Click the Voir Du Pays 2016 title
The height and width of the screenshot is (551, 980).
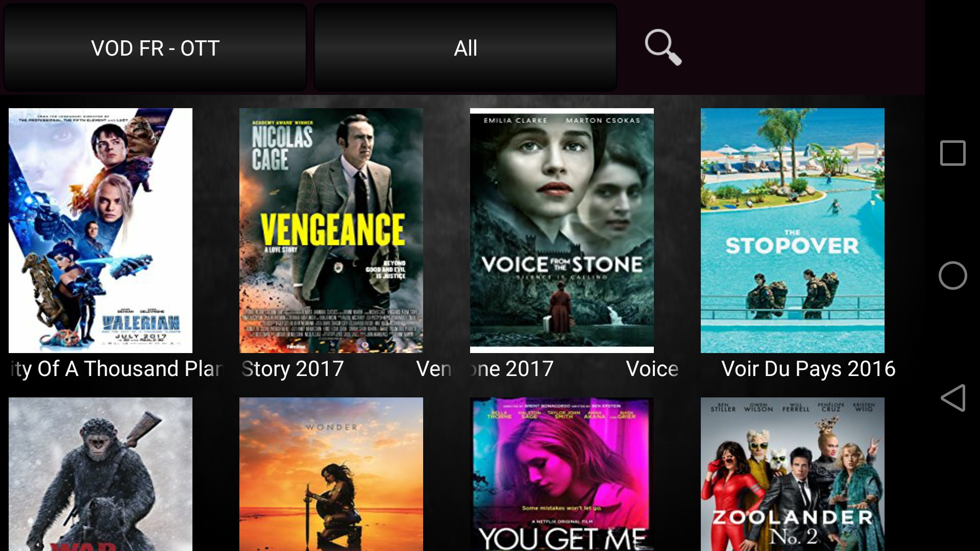click(x=808, y=369)
